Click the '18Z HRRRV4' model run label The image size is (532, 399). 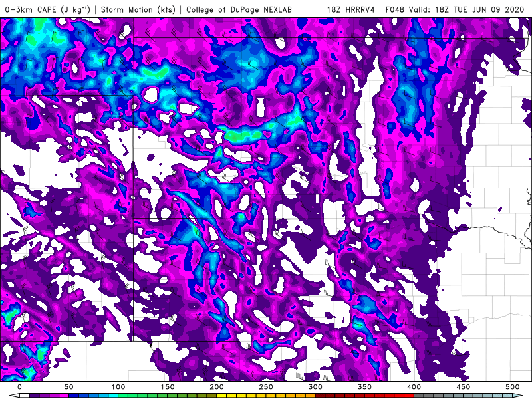350,9
